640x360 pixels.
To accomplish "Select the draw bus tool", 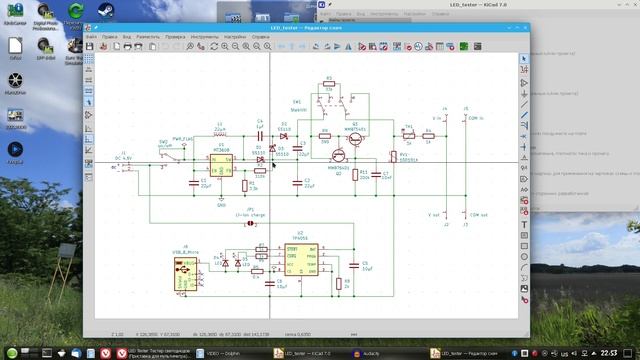I will [524, 115].
